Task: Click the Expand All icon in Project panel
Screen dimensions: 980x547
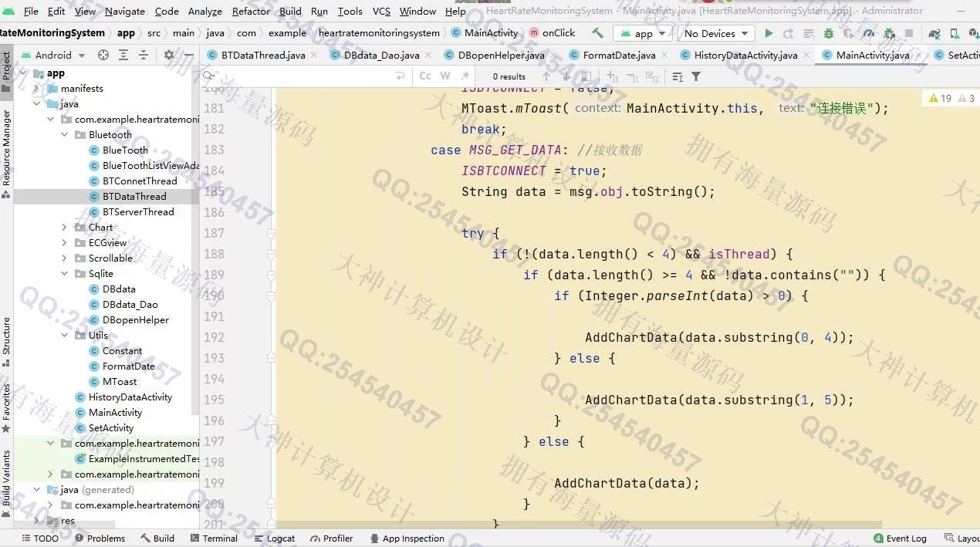Action: 123,55
